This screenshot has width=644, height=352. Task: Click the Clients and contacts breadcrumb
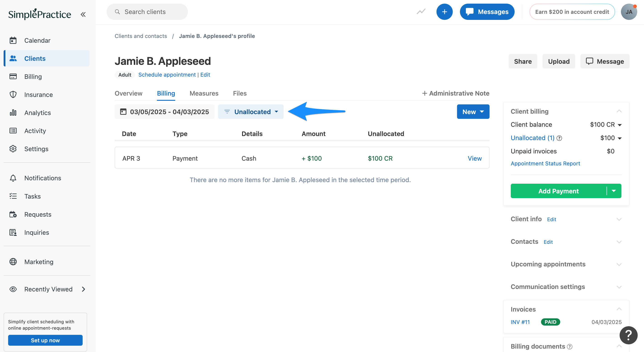click(x=141, y=36)
